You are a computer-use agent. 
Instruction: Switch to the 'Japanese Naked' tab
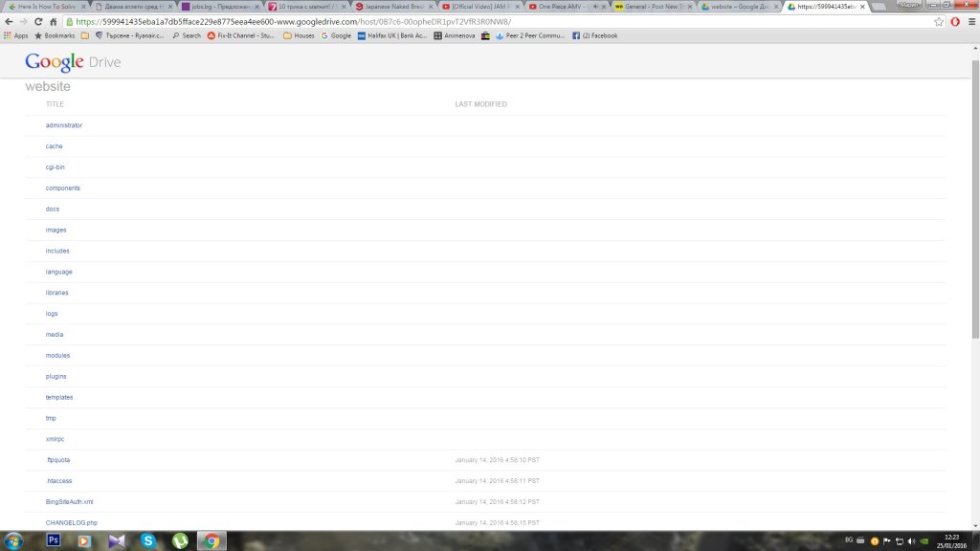393,7
